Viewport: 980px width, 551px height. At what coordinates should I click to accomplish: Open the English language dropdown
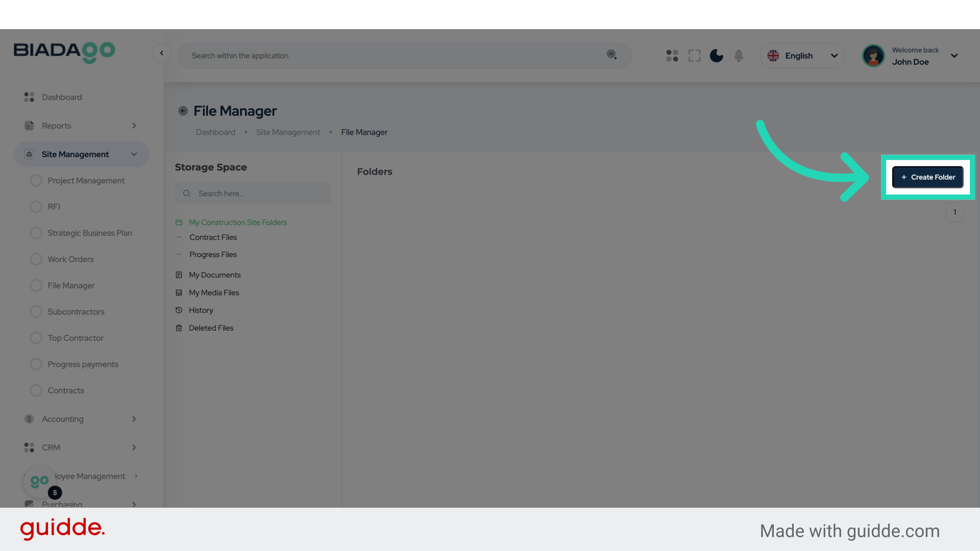(x=803, y=56)
